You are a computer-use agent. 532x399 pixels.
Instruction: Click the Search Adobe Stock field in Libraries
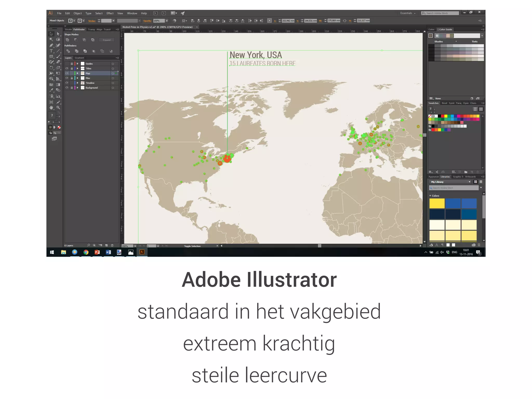[454, 188]
